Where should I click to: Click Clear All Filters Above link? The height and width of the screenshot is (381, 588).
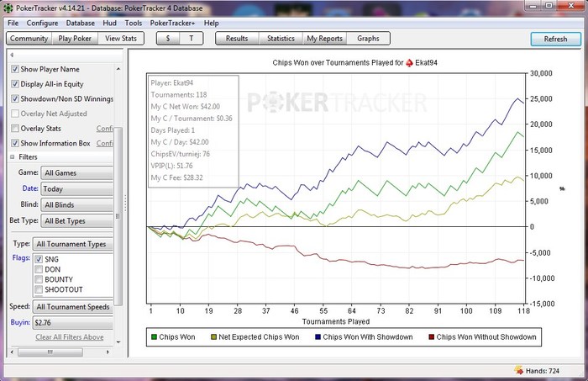tap(70, 337)
